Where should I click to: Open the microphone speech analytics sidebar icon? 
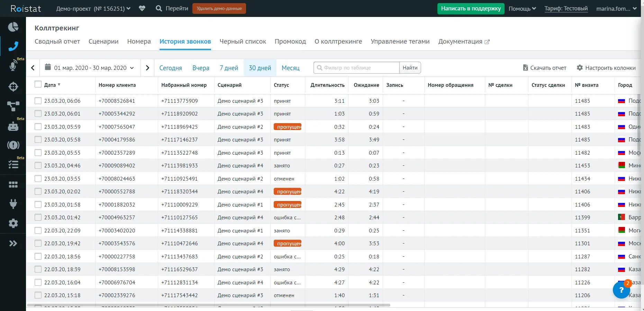[13, 65]
